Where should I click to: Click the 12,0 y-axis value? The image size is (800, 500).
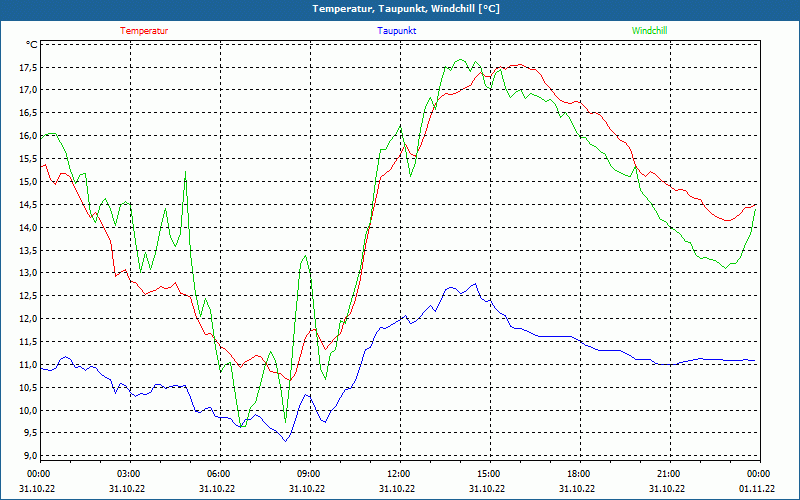28,319
